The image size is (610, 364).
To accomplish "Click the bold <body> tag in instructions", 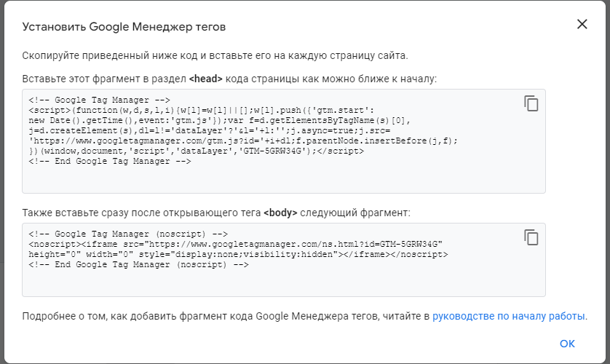I will pyautogui.click(x=280, y=213).
